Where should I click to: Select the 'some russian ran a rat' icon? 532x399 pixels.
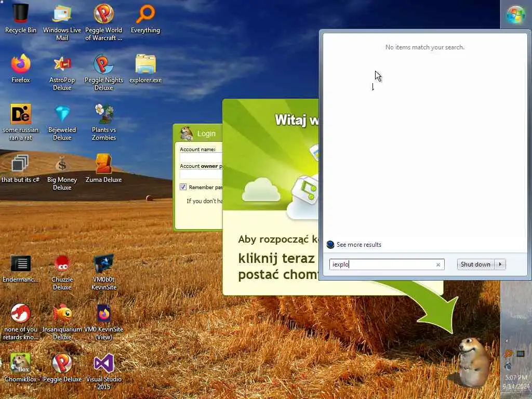(x=20, y=122)
